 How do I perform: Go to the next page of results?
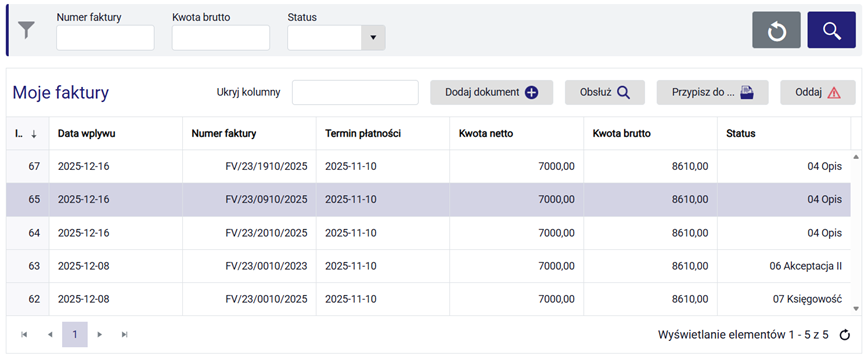tap(100, 335)
